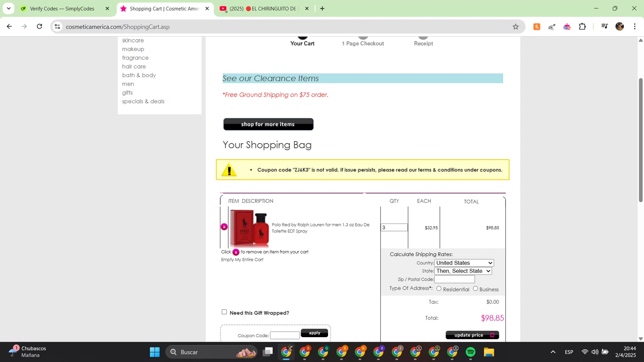Go forward to next page
This screenshot has height=362, width=644.
click(x=24, y=27)
